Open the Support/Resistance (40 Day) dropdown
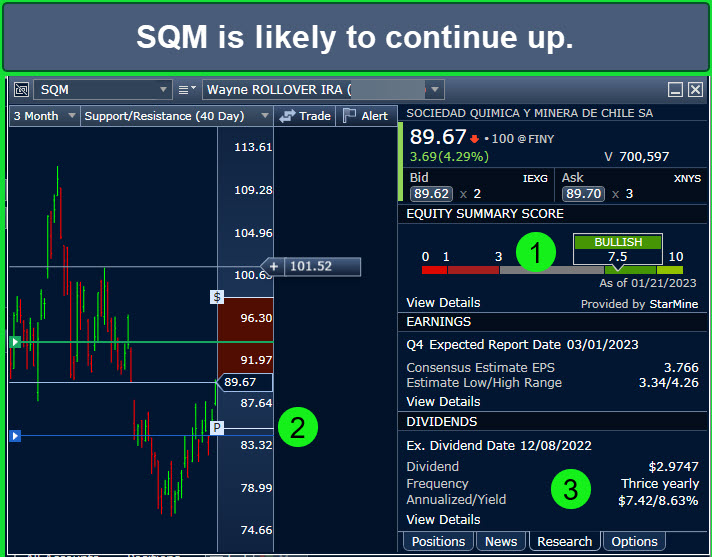The image size is (712, 557). click(264, 116)
